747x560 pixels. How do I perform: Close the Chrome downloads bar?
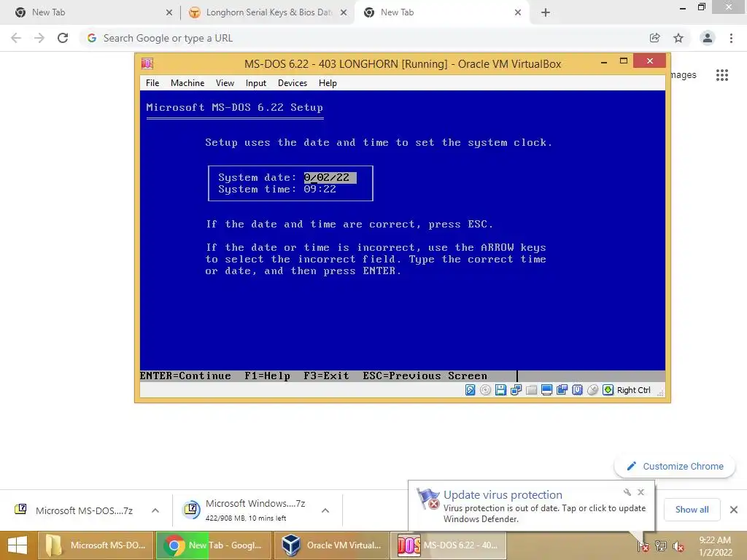[x=734, y=510]
